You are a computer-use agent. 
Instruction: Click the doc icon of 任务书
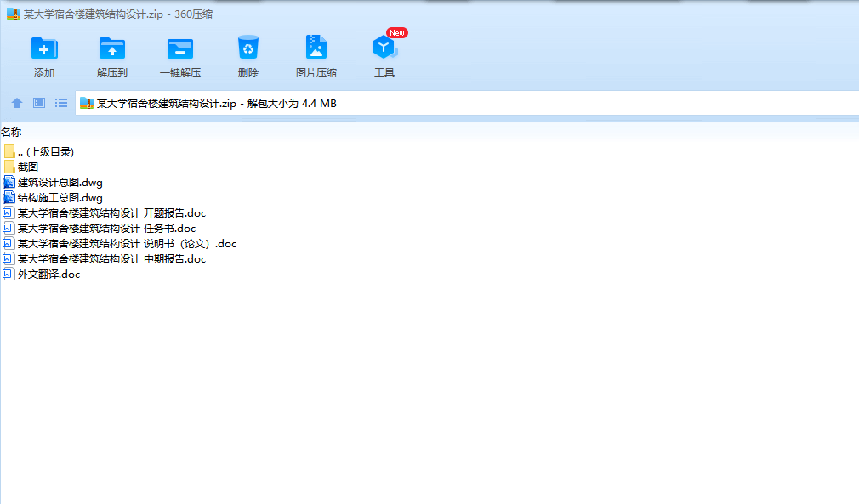pos(9,228)
